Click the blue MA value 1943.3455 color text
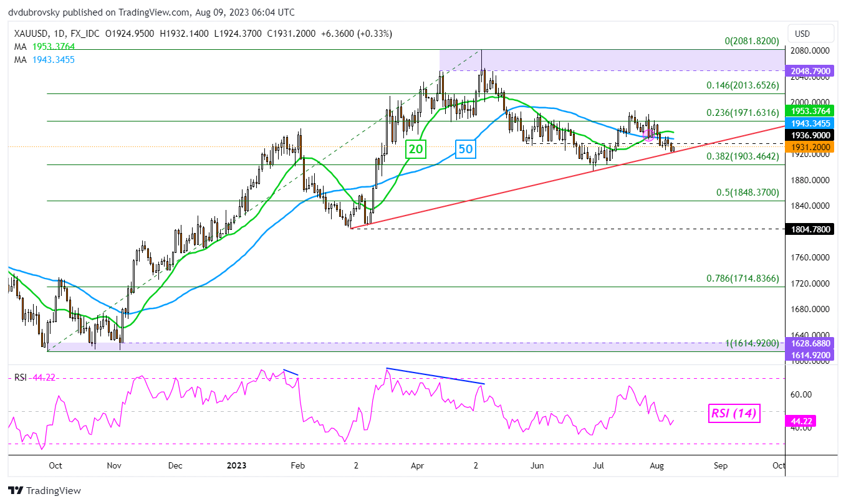The width and height of the screenshot is (846, 504). (53, 60)
